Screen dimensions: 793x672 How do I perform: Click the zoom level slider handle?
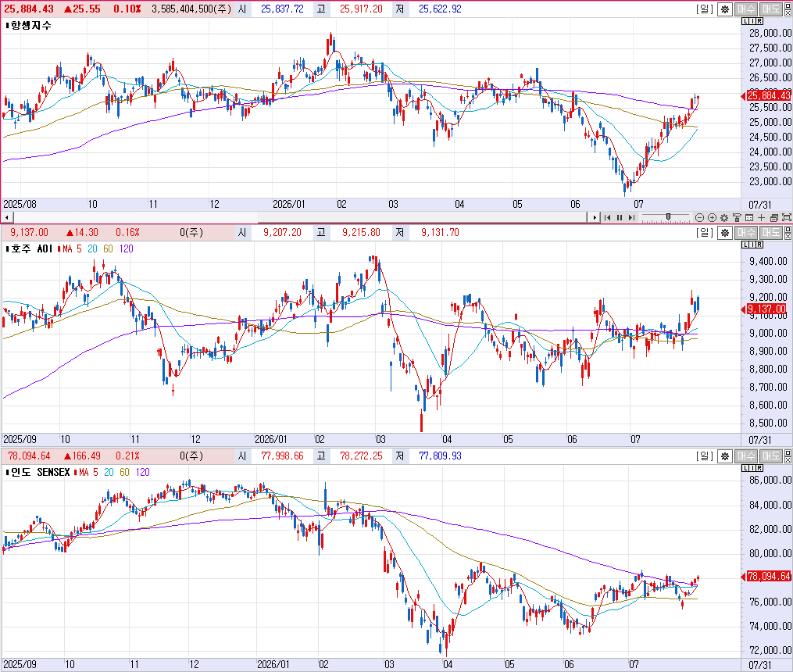[668, 217]
